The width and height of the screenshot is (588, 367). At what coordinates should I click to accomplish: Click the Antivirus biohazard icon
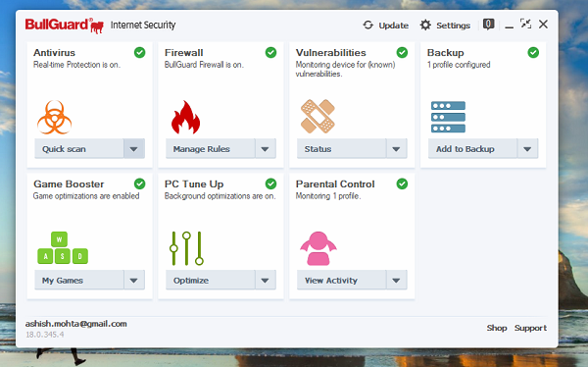54,117
